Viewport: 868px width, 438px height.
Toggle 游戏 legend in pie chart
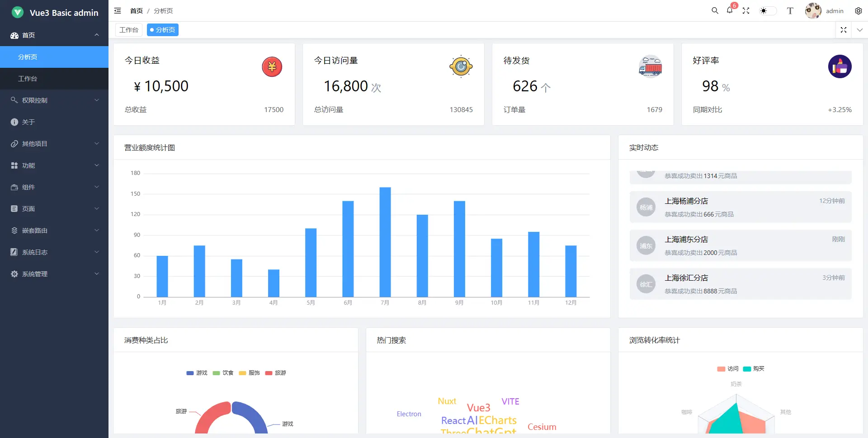[197, 373]
